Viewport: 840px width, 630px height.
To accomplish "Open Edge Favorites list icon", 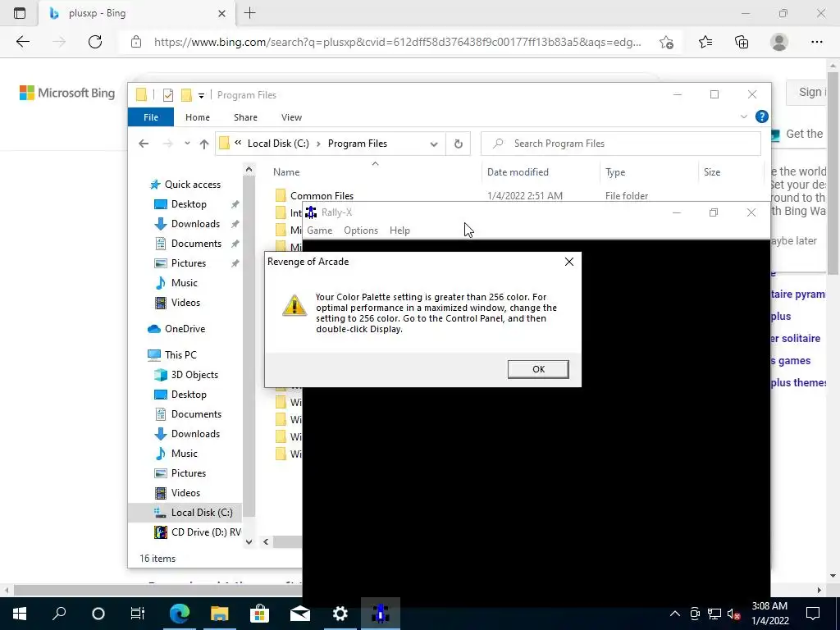I will pyautogui.click(x=705, y=42).
